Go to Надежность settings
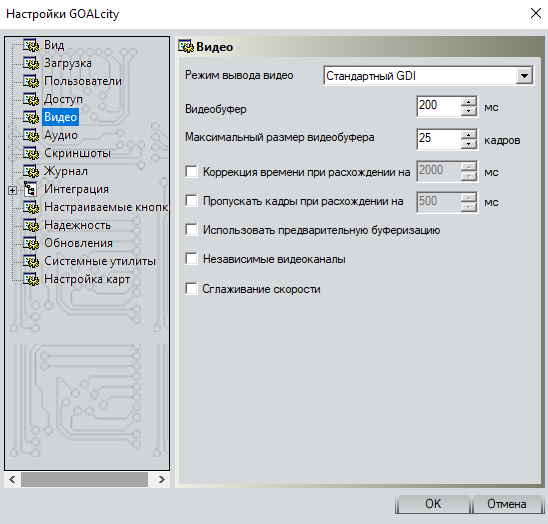This screenshot has width=548, height=524. (x=77, y=225)
